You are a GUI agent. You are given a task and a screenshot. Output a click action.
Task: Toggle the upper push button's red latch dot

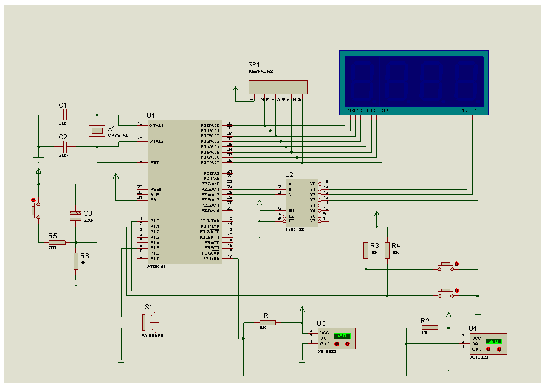pos(456,264)
